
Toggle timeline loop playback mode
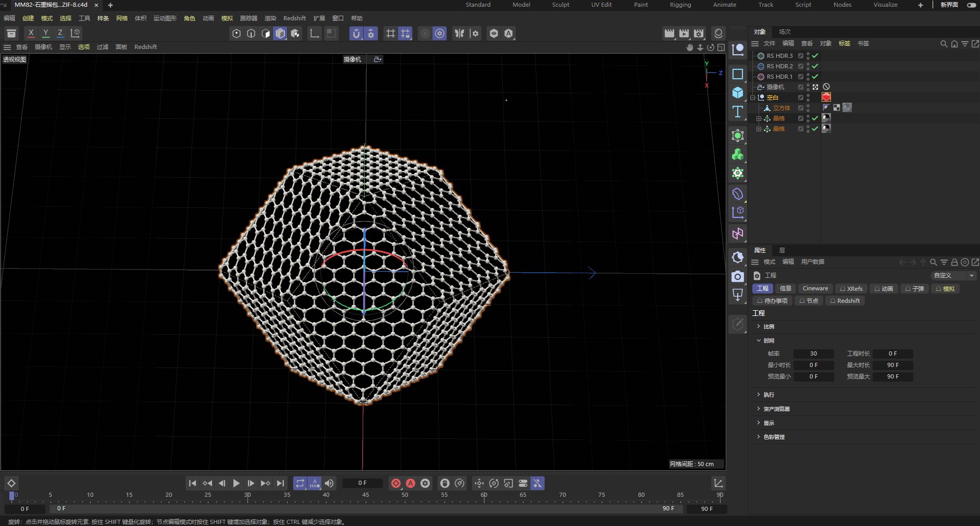pyautogui.click(x=300, y=483)
